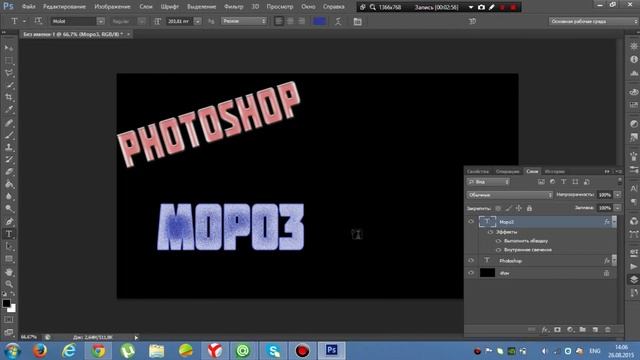Collapse effects of the Мороз layer
Viewport: 640px width, 360px height.
(x=614, y=222)
